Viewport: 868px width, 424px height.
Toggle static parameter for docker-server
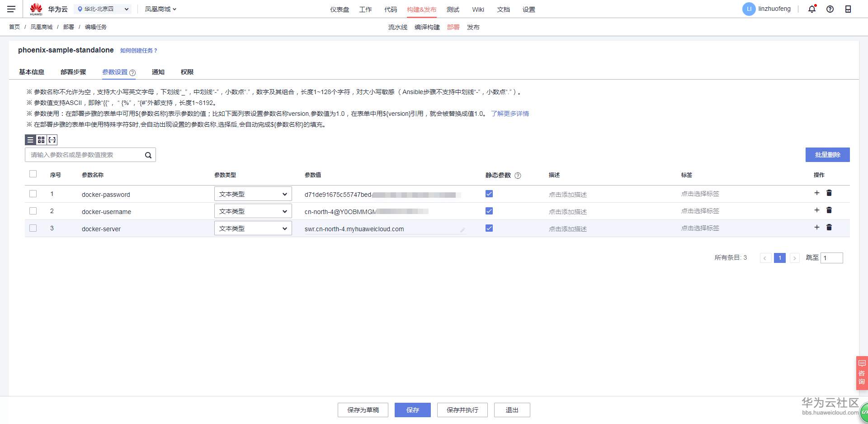click(x=489, y=228)
